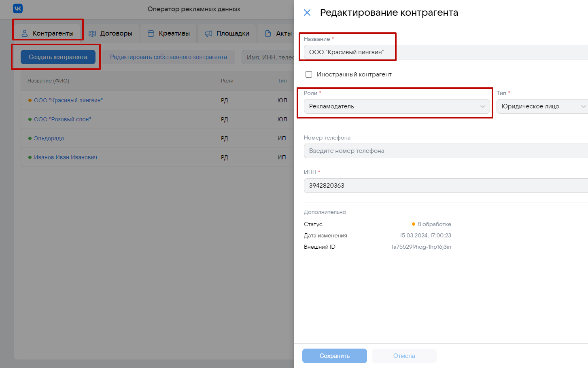Click the VK logo icon
Viewport: 588px width, 368px height.
click(18, 8)
